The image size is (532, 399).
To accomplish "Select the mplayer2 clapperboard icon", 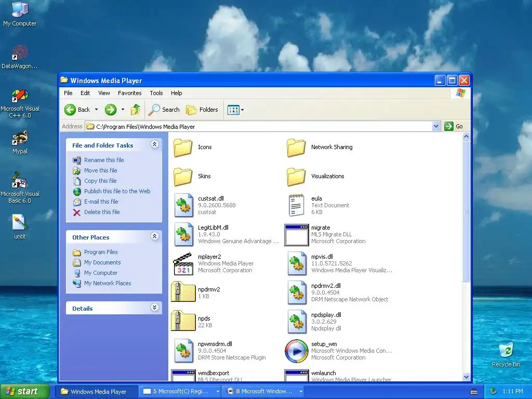I will click(x=183, y=263).
